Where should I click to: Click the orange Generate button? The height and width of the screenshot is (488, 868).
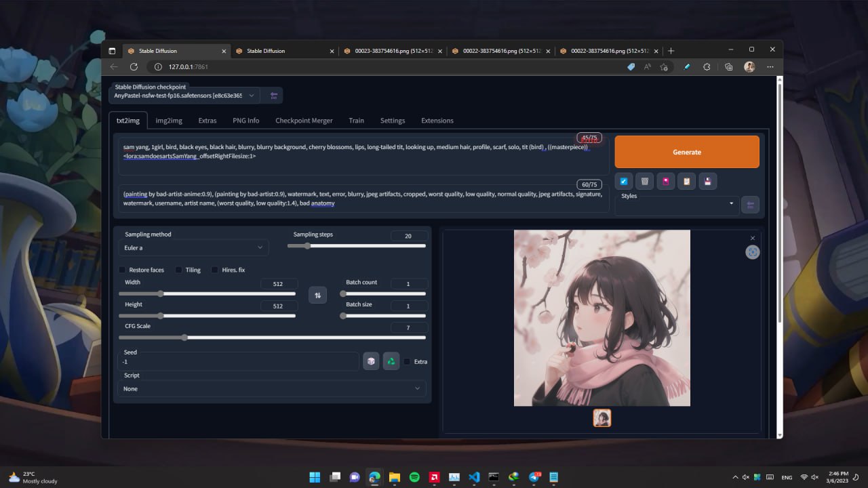(687, 152)
